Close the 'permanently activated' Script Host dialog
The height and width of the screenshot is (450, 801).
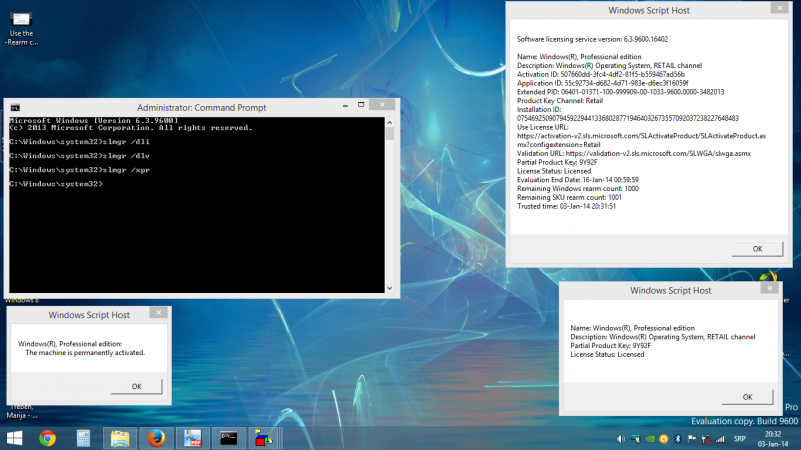coord(158,313)
